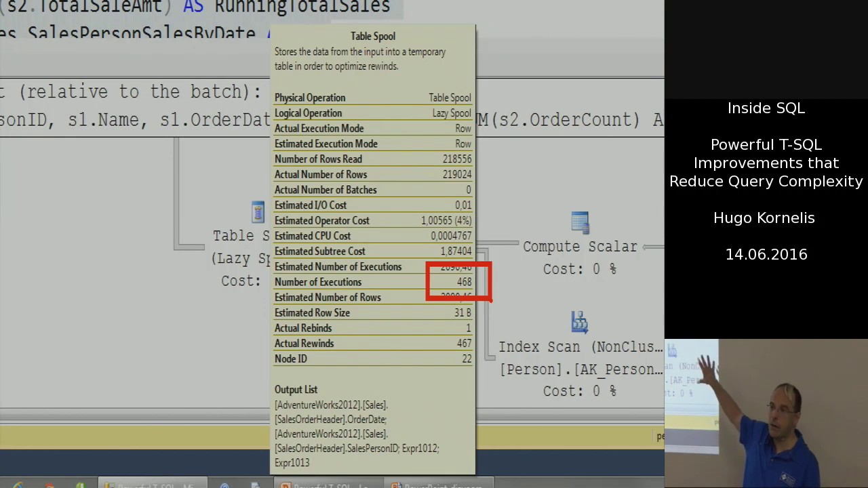Click the 'Cost: 0 %' under Compute Scalar
The width and height of the screenshot is (868, 488).
580,269
